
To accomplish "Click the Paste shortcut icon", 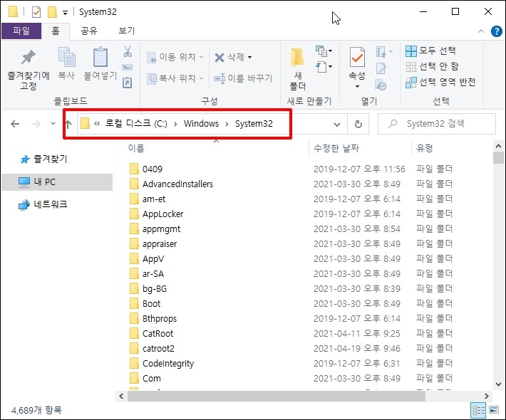I will (x=127, y=83).
